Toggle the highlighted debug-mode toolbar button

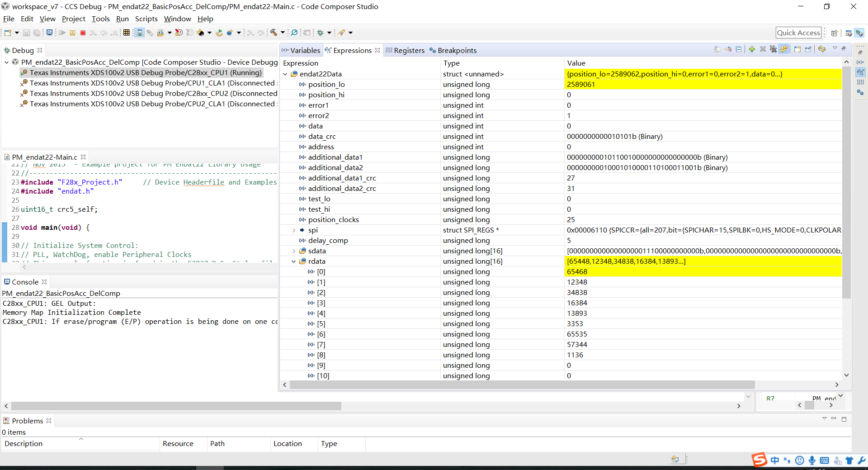point(140,33)
